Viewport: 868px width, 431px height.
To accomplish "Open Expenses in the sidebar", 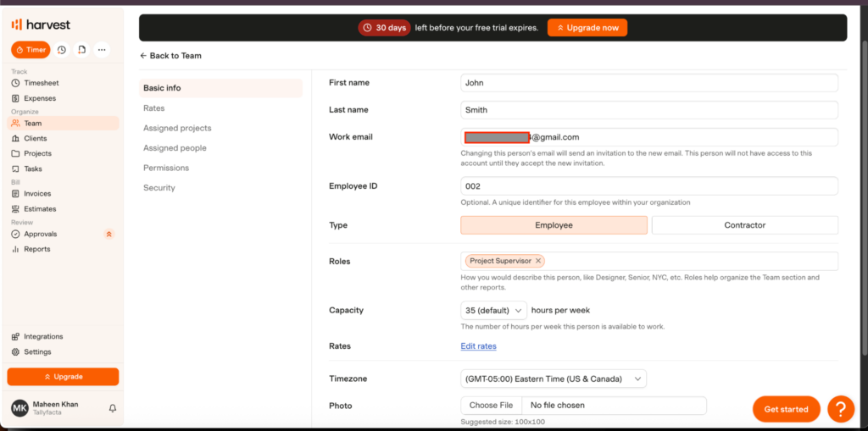I will [63, 98].
